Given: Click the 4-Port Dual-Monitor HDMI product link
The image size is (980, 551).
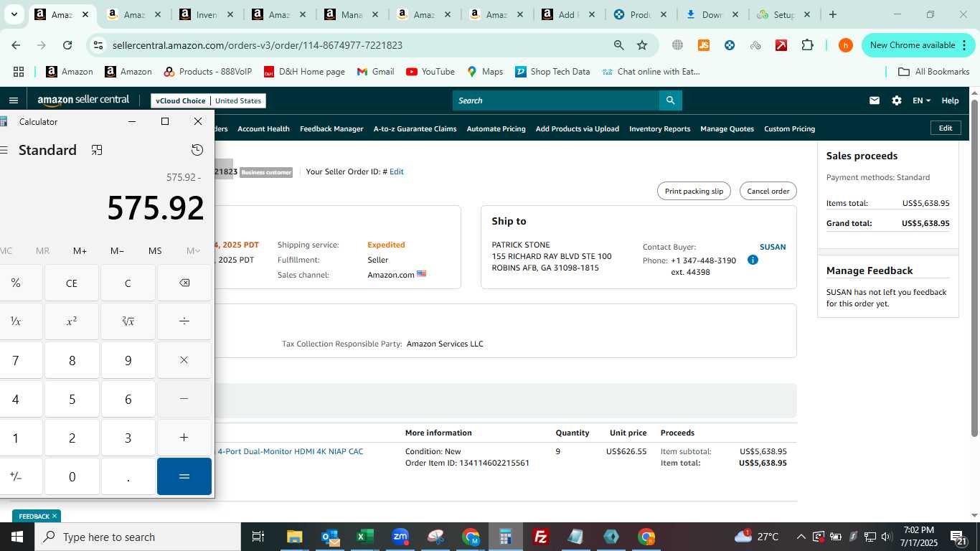Looking at the screenshot, I should point(290,451).
